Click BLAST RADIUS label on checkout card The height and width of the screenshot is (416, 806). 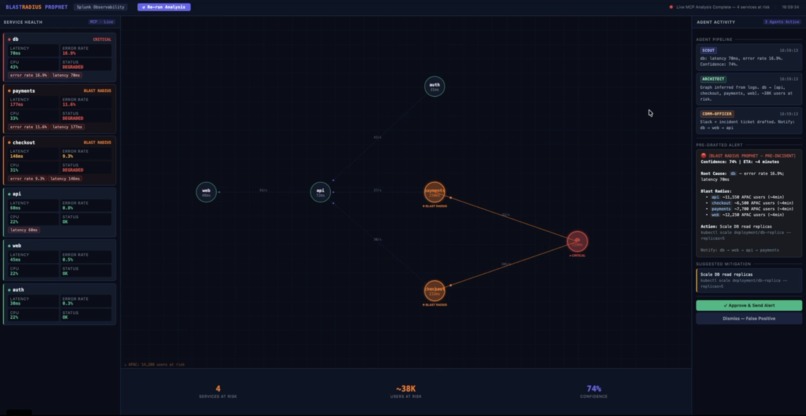[98, 142]
